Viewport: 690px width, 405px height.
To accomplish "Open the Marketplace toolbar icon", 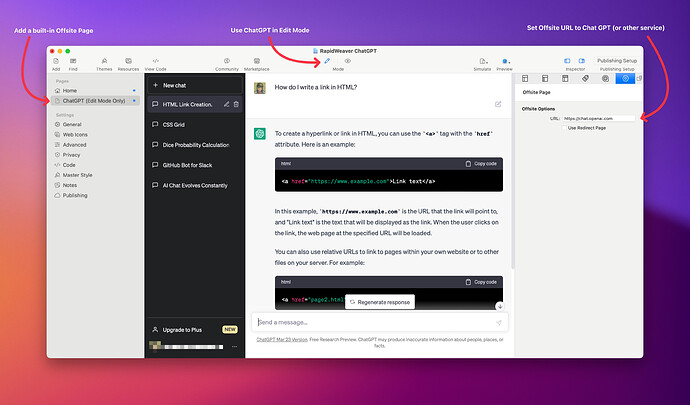I will tap(257, 61).
